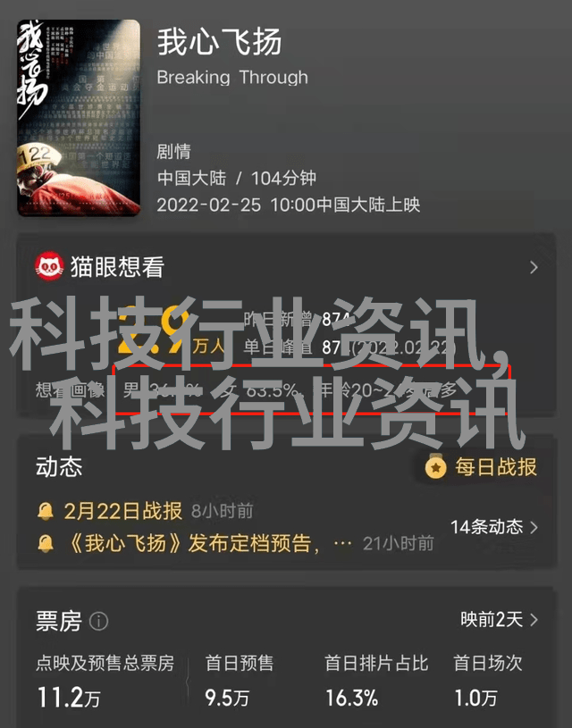Tap the Maoyan cat logo icon

(49, 266)
